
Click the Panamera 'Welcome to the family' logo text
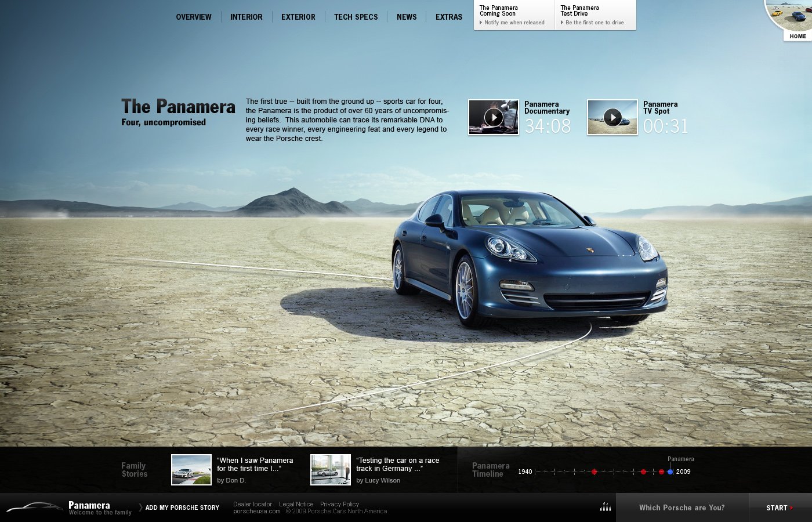coord(100,508)
